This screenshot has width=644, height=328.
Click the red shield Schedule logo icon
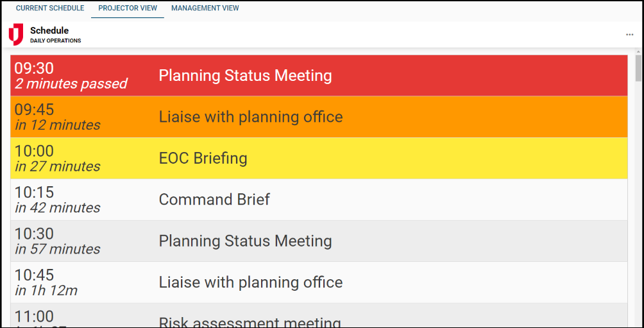point(16,35)
